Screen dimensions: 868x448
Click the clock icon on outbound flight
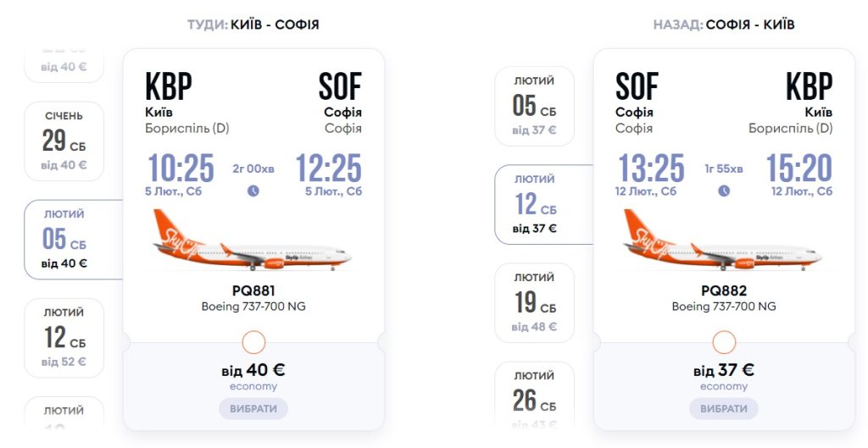pos(253,191)
